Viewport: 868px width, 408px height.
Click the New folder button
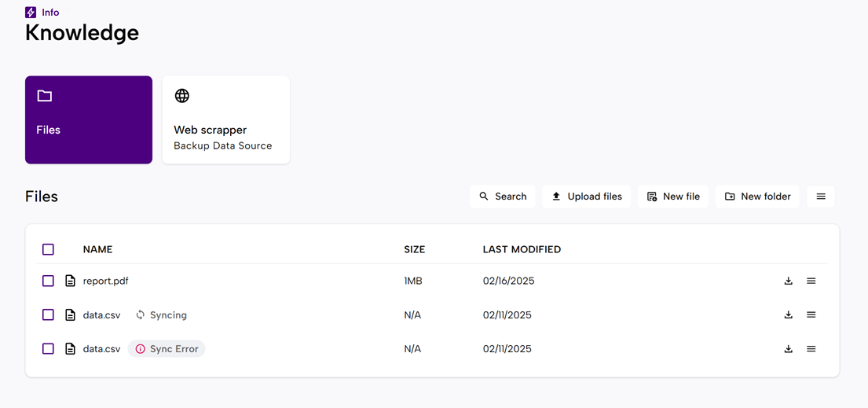pos(757,197)
